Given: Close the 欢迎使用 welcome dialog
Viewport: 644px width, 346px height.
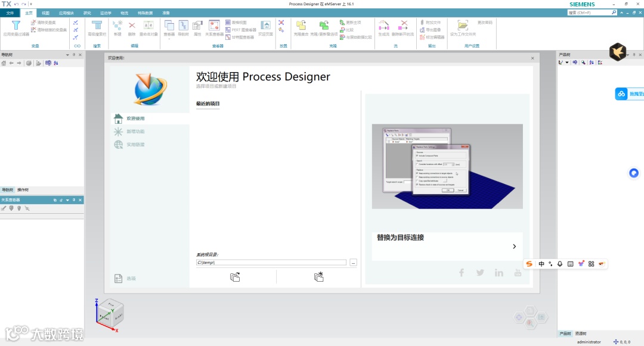Looking at the screenshot, I should 532,58.
